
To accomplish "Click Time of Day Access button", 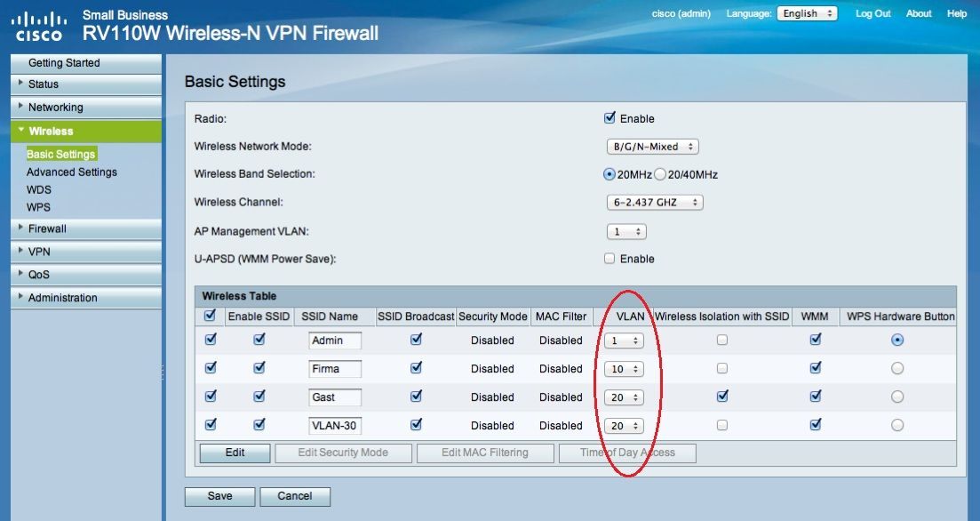I will pyautogui.click(x=627, y=453).
